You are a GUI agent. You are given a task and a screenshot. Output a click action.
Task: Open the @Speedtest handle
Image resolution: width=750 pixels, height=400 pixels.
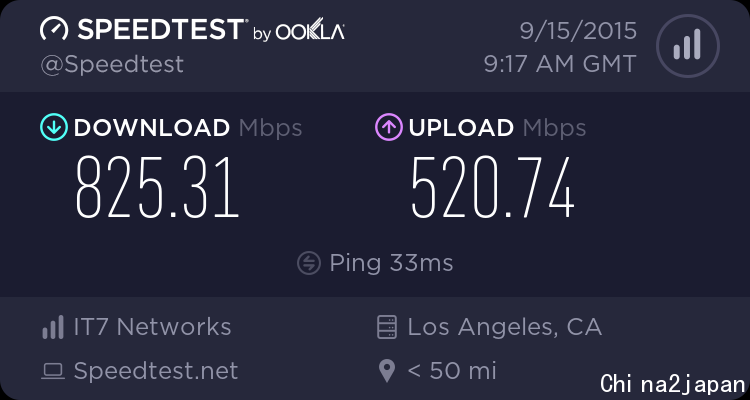click(x=112, y=65)
